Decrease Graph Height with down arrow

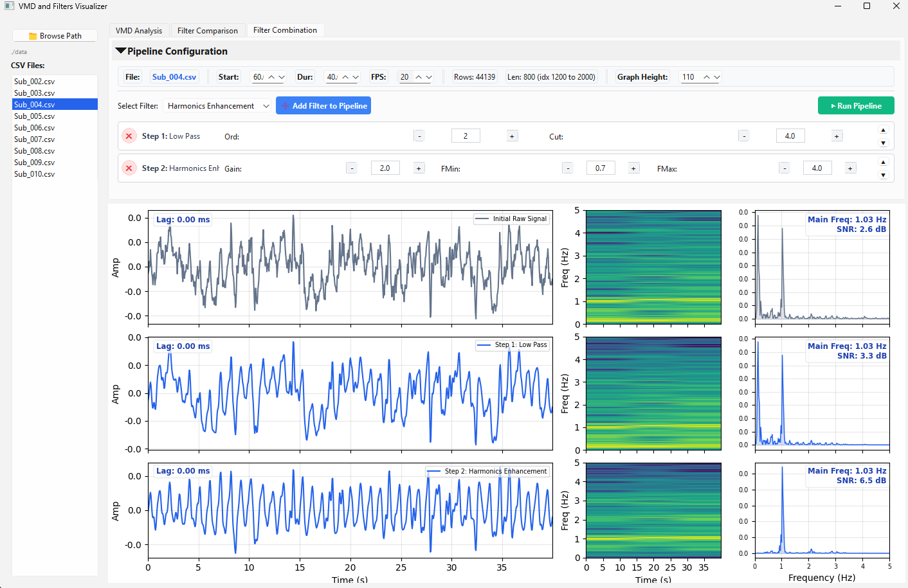coord(717,77)
